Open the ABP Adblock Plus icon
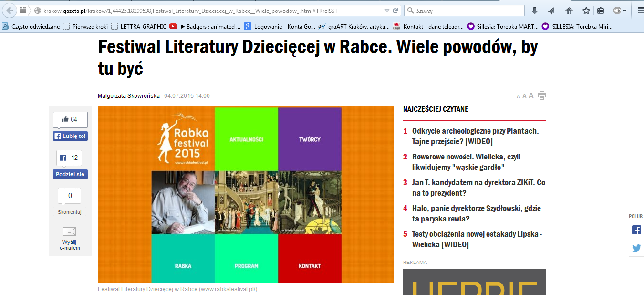Image resolution: width=644 pixels, height=295 pixels. (x=617, y=11)
